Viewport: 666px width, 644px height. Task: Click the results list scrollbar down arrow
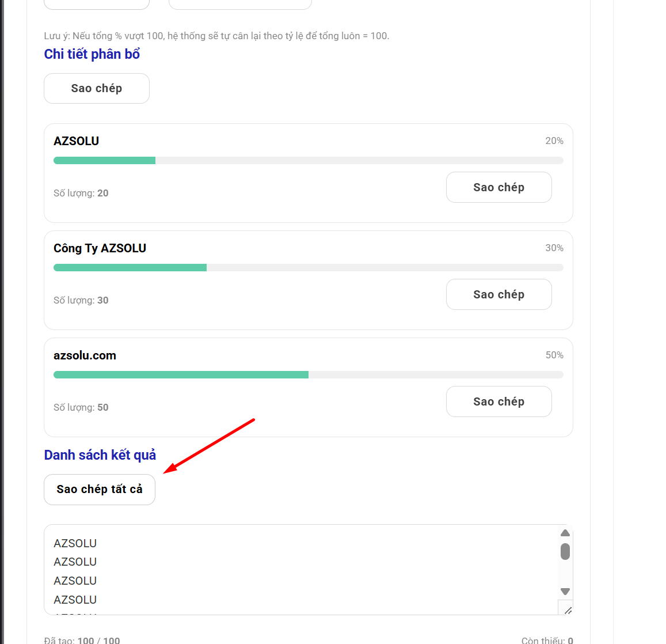[565, 591]
